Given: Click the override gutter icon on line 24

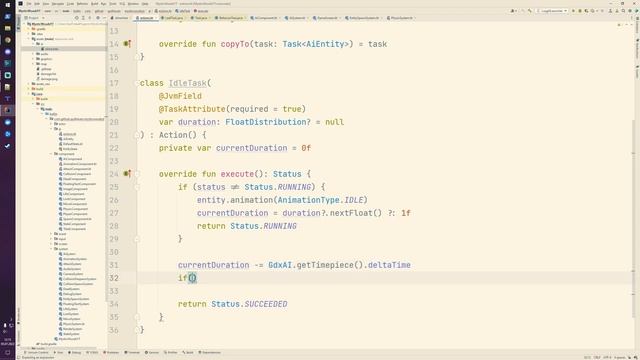Looking at the screenshot, I should (x=127, y=174).
